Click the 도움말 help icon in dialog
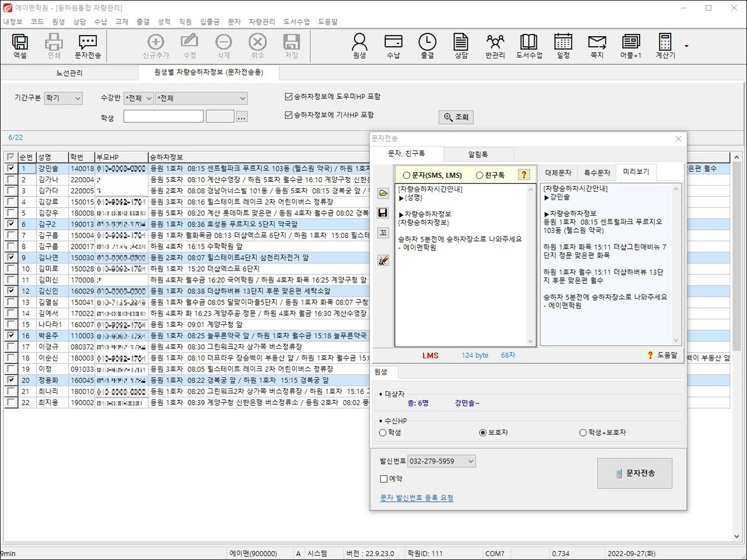 [663, 355]
